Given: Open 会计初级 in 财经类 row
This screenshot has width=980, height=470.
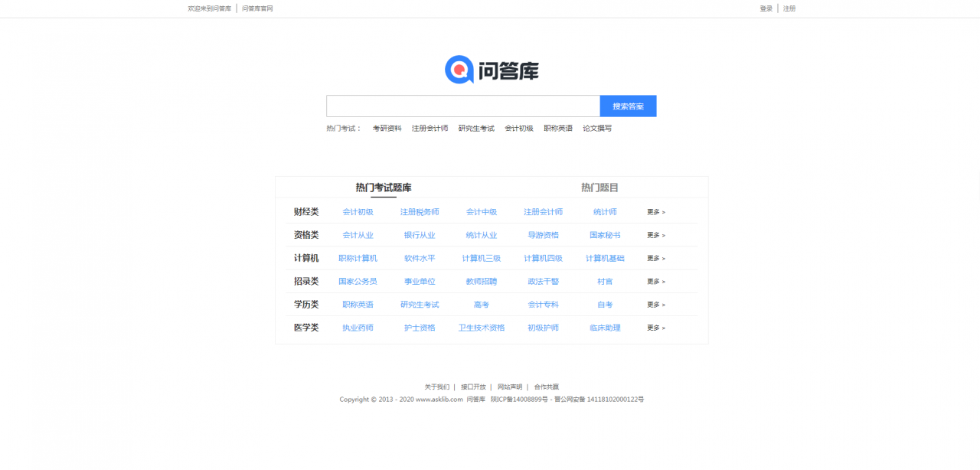Looking at the screenshot, I should [358, 212].
